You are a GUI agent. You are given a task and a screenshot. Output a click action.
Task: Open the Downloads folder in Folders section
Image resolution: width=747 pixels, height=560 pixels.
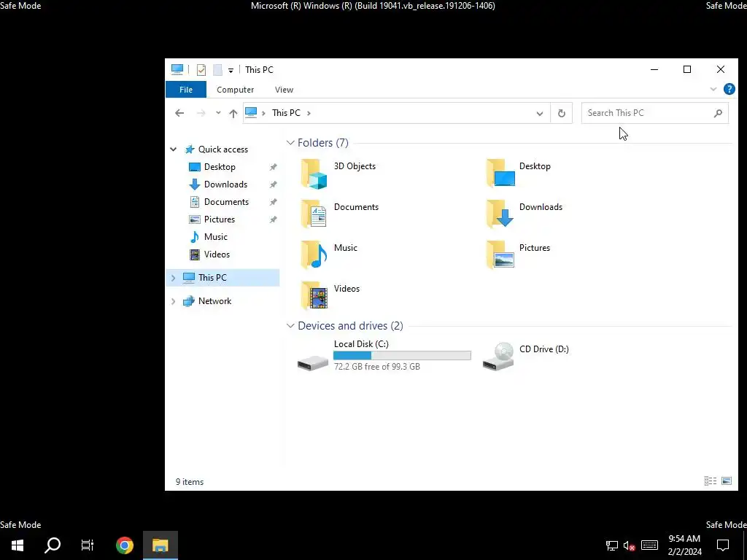click(x=500, y=214)
